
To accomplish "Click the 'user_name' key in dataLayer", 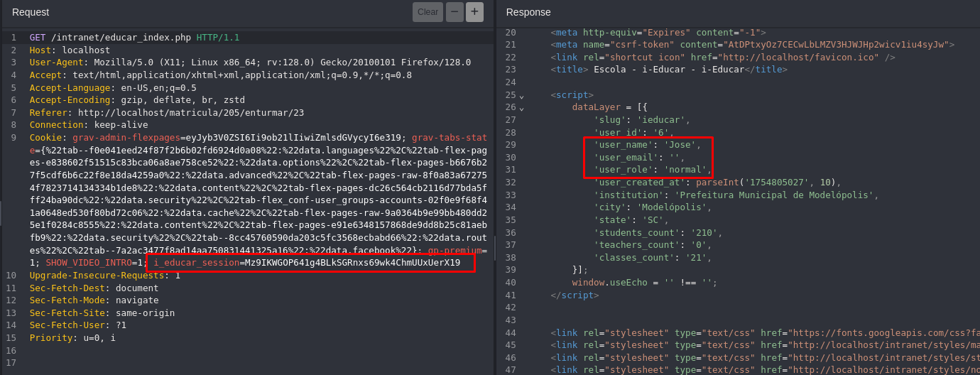I will pyautogui.click(x=623, y=145).
